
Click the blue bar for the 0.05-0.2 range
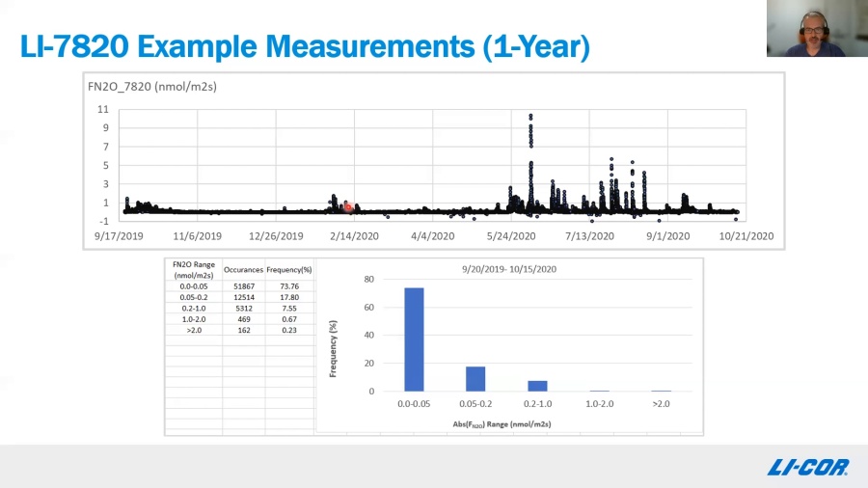(475, 379)
